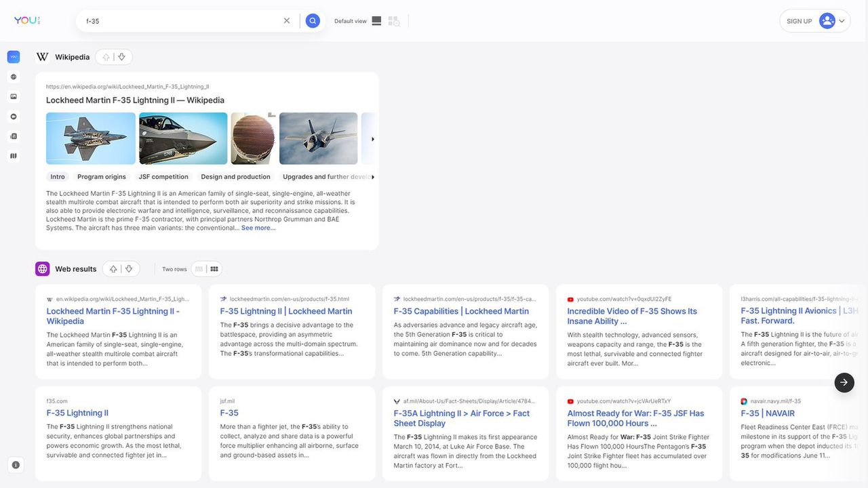This screenshot has width=868, height=488.
Task: Open the Images icon in left sidebar
Action: click(x=14, y=97)
